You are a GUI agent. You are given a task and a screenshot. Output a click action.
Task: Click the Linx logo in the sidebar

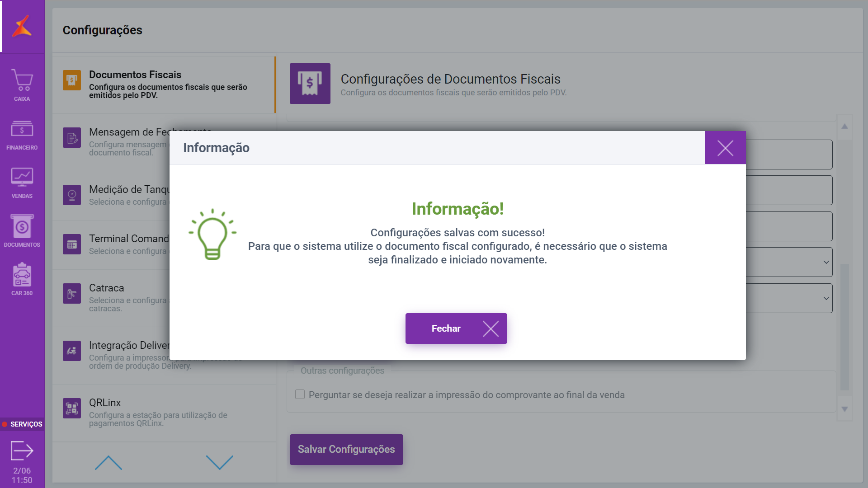pyautogui.click(x=22, y=26)
